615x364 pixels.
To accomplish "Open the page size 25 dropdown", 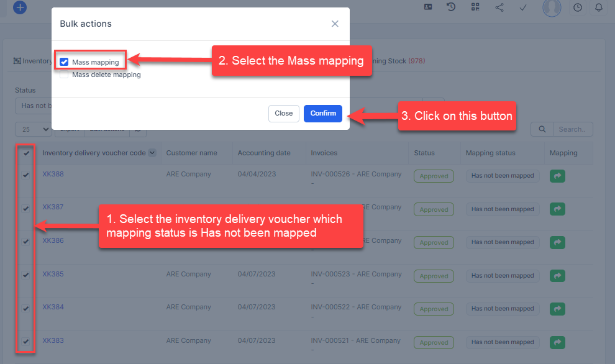I will pyautogui.click(x=34, y=129).
